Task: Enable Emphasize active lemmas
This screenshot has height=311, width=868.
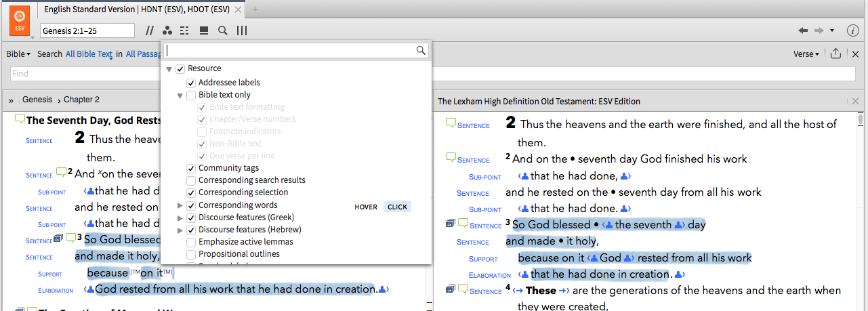Action: click(x=191, y=242)
